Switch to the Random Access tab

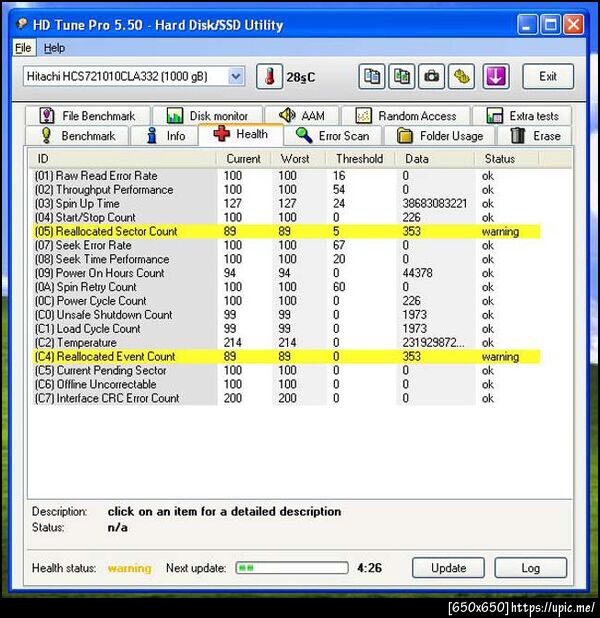click(x=406, y=116)
